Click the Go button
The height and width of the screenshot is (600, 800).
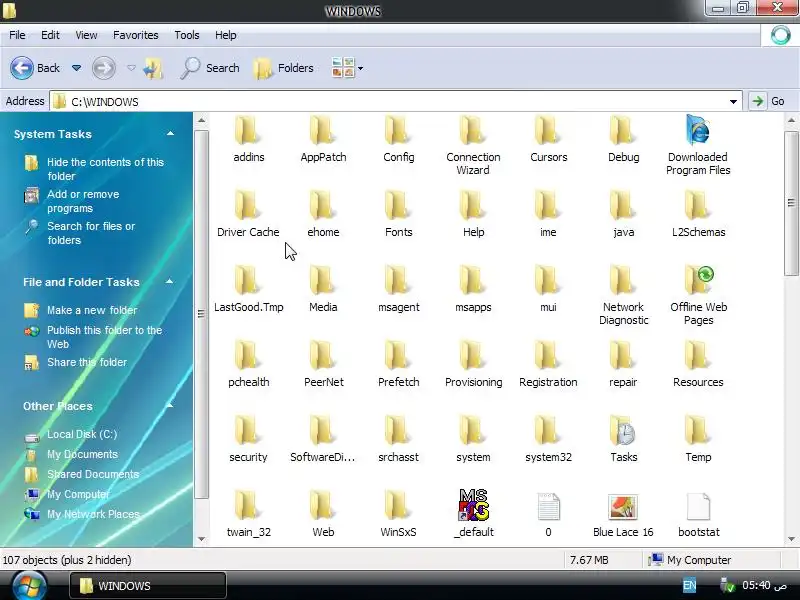pyautogui.click(x=768, y=101)
